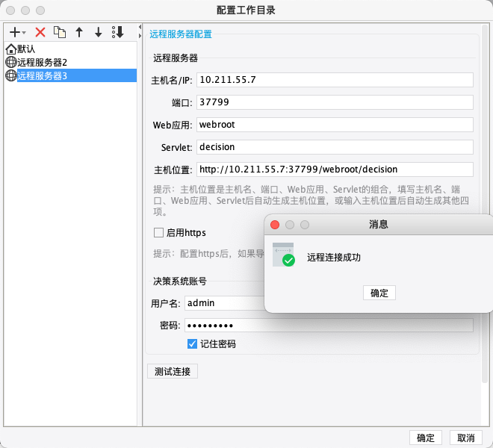Image resolution: width=493 pixels, height=448 pixels.
Task: Delete selected server with red X
Action: click(40, 32)
